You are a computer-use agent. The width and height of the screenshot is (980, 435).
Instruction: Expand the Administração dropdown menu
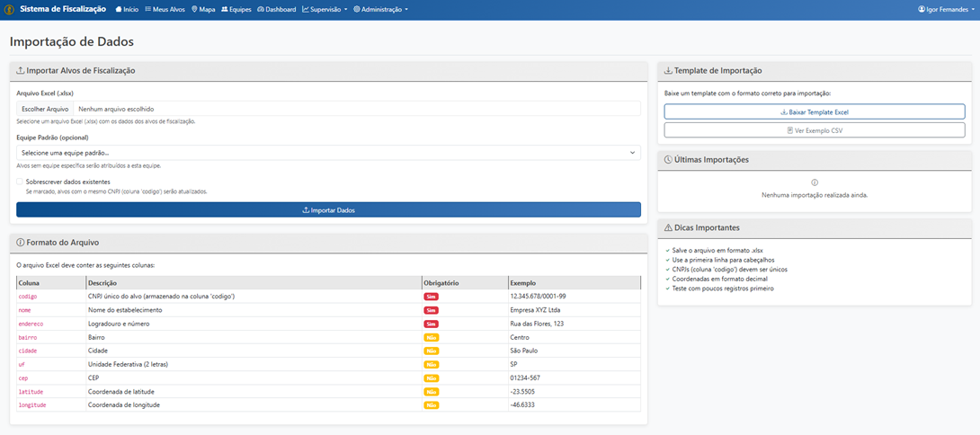380,9
